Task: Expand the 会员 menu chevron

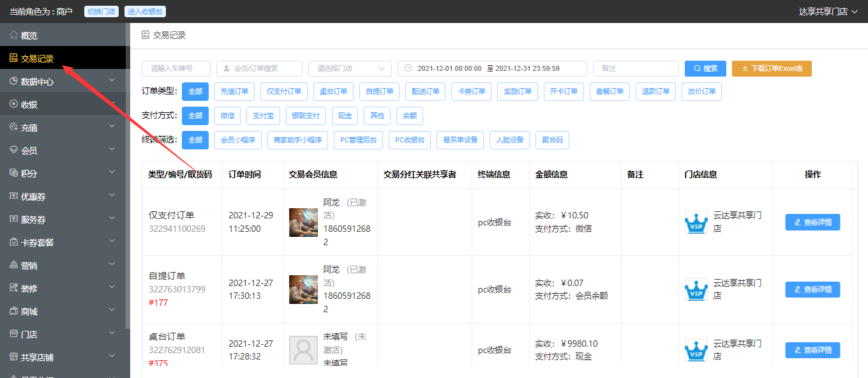Action: 112,150
